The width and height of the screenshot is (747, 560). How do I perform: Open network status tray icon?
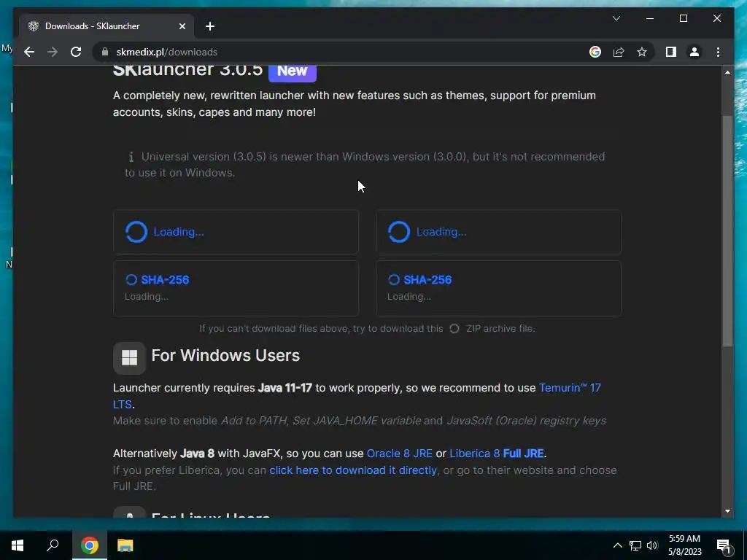[x=635, y=545]
